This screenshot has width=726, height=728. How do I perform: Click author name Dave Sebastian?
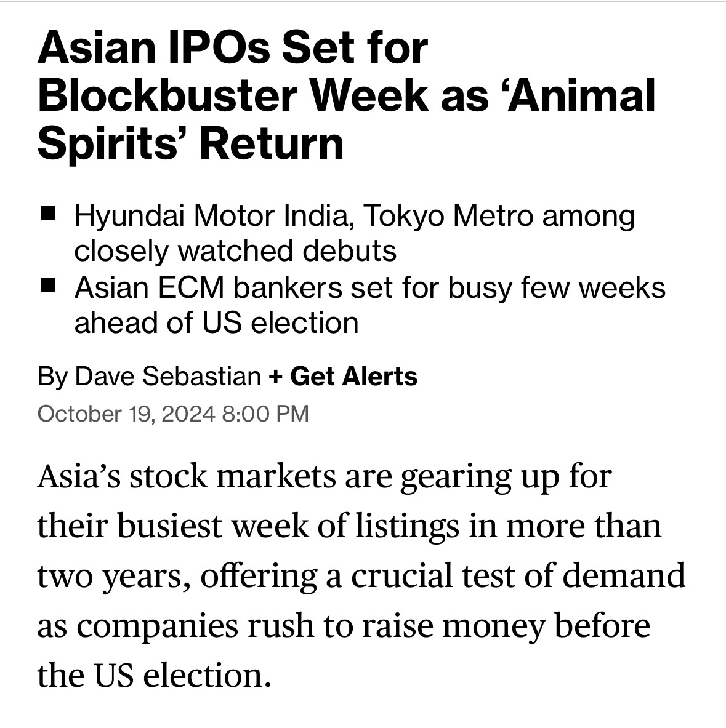tap(167, 376)
